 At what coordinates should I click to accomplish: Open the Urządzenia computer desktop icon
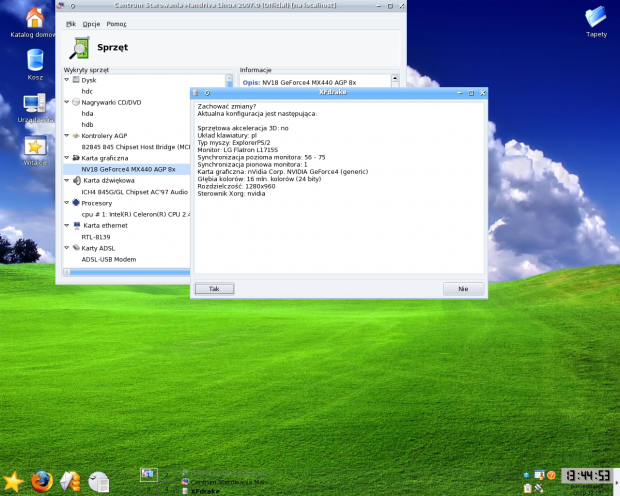pyautogui.click(x=34, y=103)
